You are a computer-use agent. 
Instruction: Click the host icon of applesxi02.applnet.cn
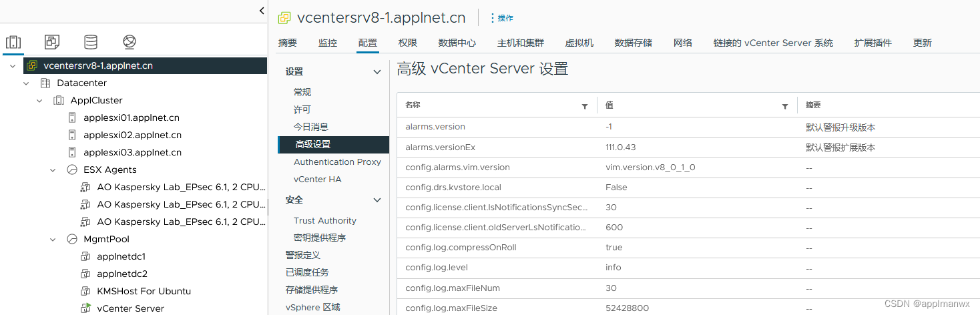tap(72, 135)
